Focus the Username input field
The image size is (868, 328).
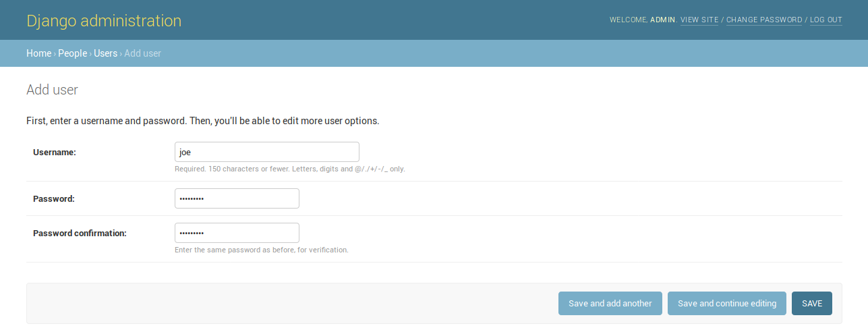[x=267, y=152]
